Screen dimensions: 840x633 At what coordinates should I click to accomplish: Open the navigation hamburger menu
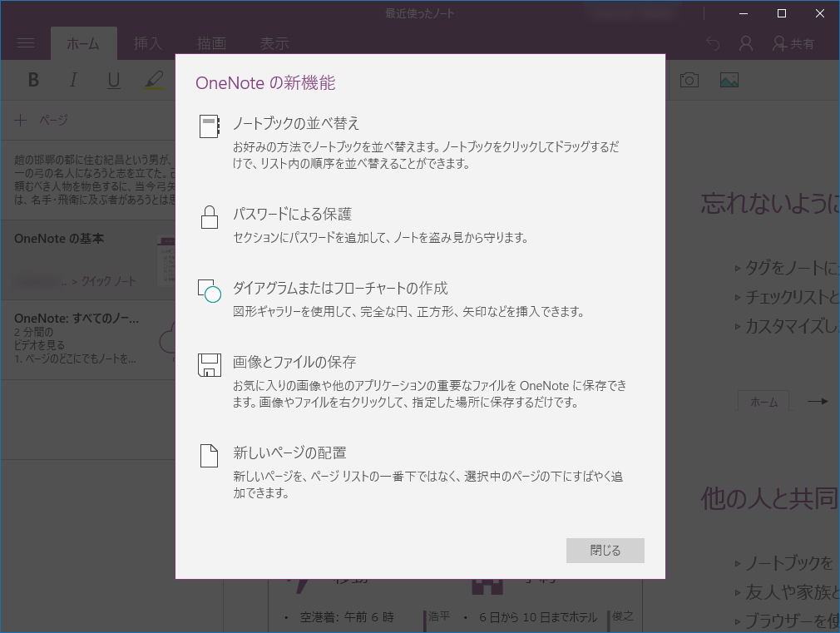pos(27,43)
